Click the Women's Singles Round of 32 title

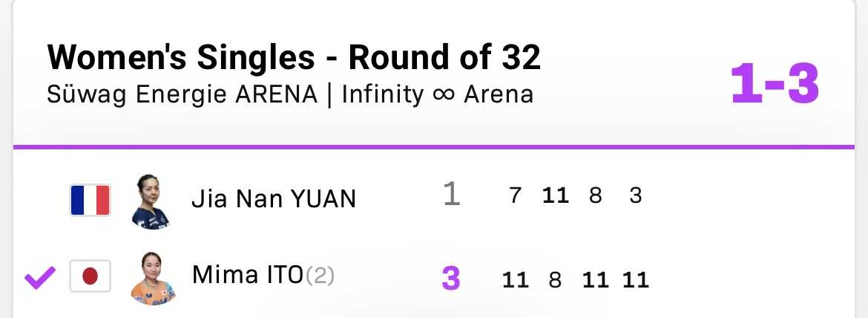(294, 58)
